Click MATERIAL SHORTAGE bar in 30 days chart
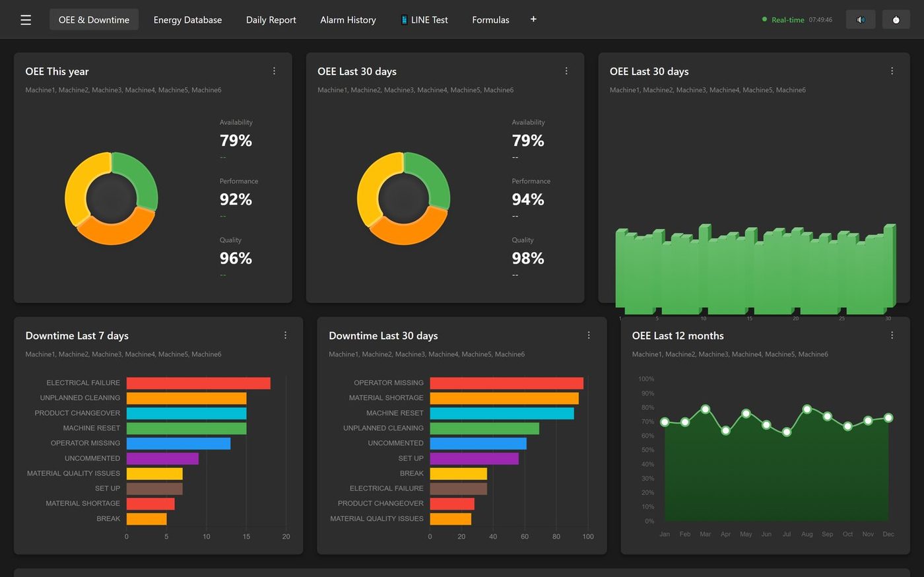The image size is (924, 577). point(504,398)
